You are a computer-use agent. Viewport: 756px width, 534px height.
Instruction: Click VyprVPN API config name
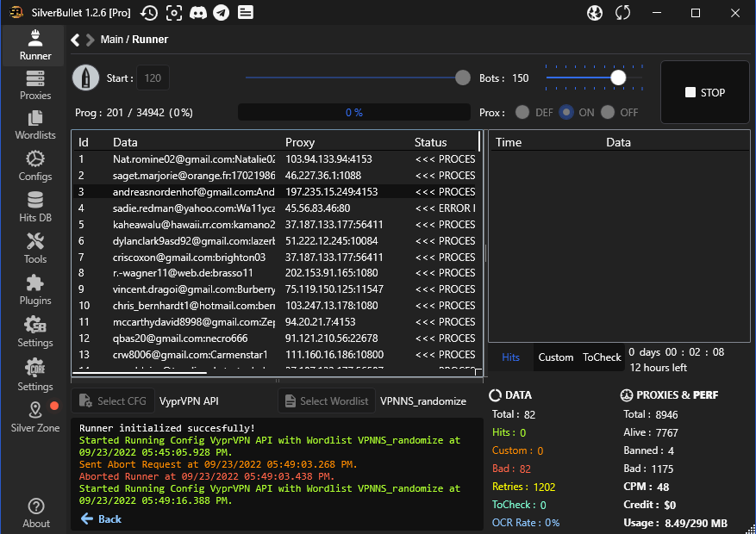point(189,401)
